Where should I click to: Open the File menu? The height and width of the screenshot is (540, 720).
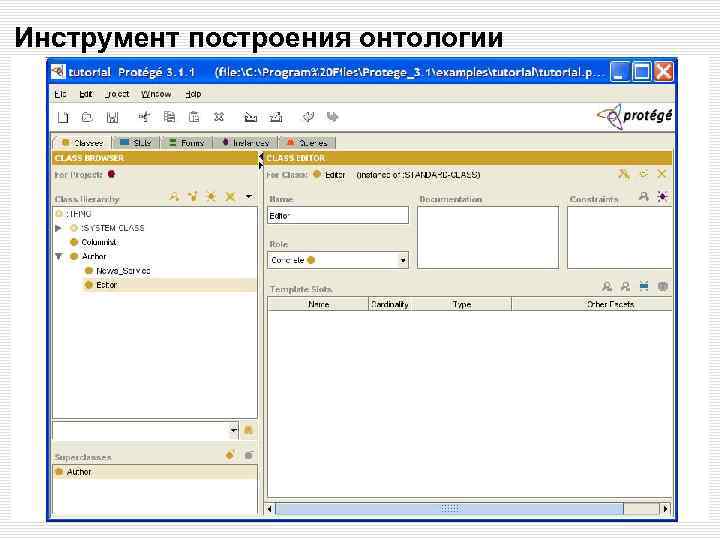point(61,94)
